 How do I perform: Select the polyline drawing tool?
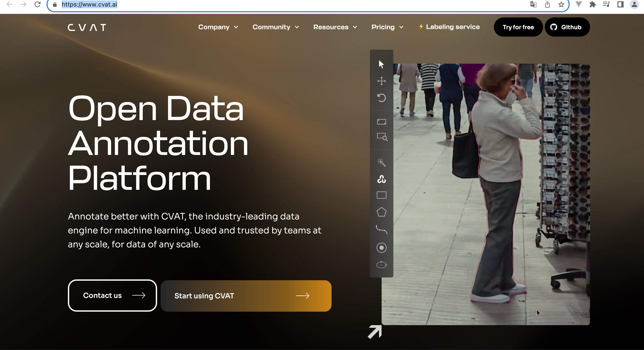tap(381, 229)
